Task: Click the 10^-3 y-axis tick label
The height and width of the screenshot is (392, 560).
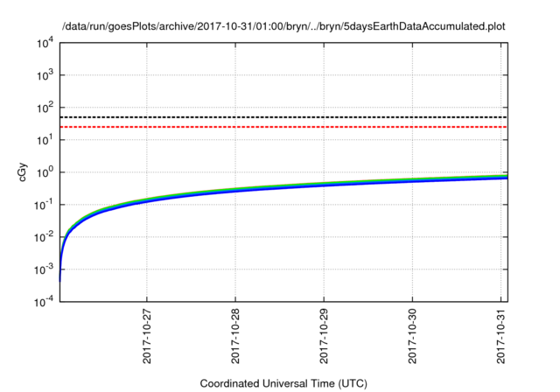Action: point(44,269)
